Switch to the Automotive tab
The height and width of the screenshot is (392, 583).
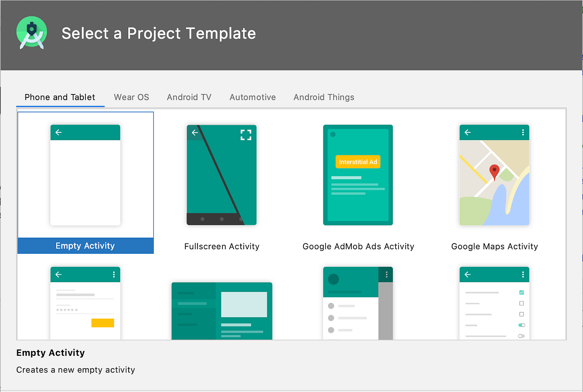tap(253, 97)
